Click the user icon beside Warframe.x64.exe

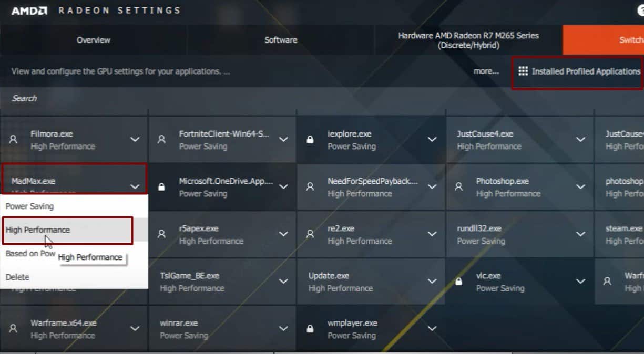pyautogui.click(x=14, y=329)
